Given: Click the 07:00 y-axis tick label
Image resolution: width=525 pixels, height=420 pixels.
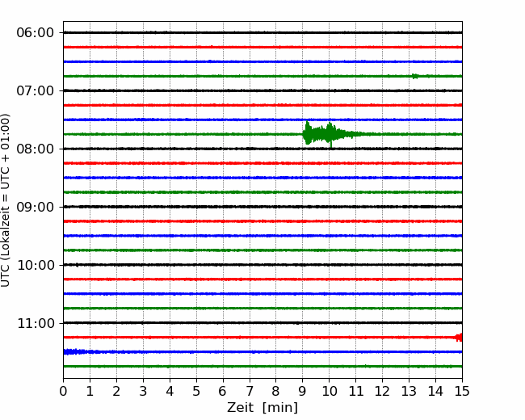Looking at the screenshot, I should [35, 90].
